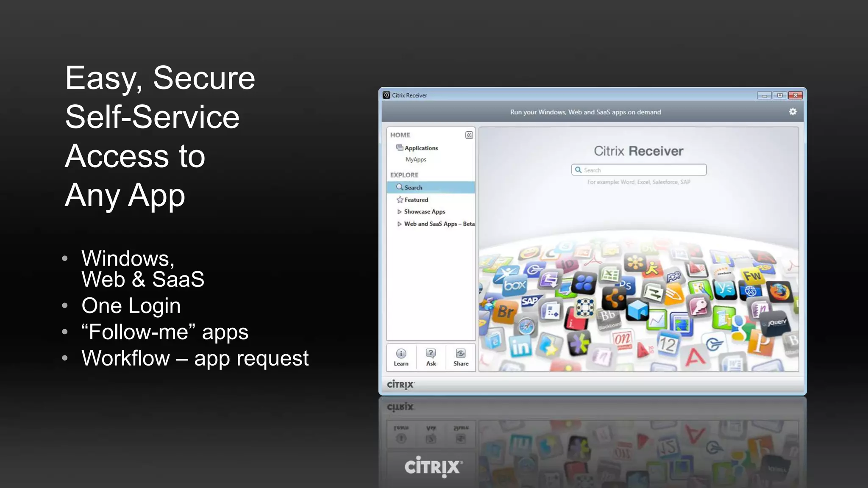This screenshot has height=488, width=868.
Task: Click the 'For example: Word, Excel' hint text
Action: 639,182
